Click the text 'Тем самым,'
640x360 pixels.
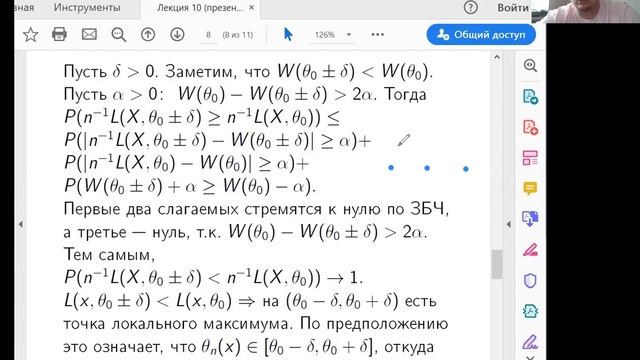109,255
